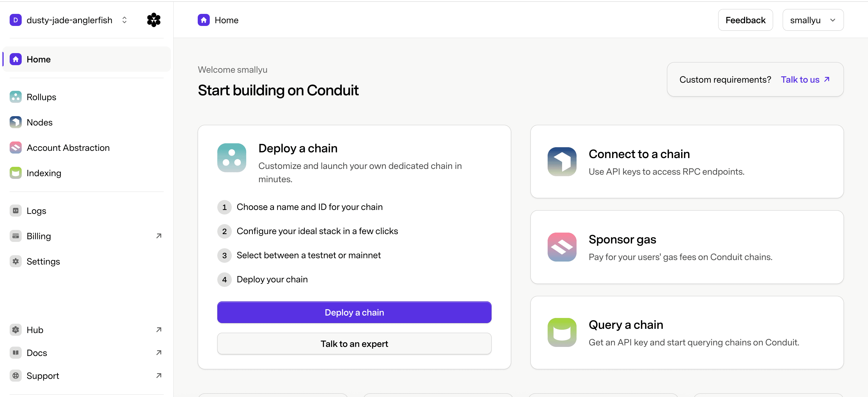The width and height of the screenshot is (868, 397).
Task: Open the smallyu account dropdown
Action: pyautogui.click(x=813, y=20)
